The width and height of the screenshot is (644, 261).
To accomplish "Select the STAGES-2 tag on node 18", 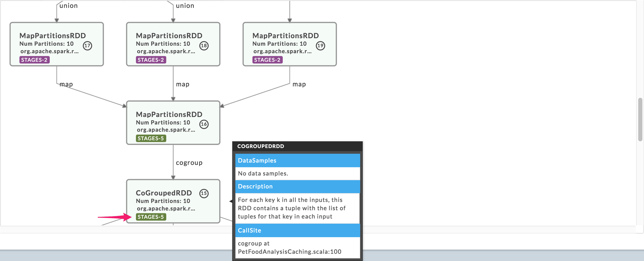I will click(x=151, y=60).
